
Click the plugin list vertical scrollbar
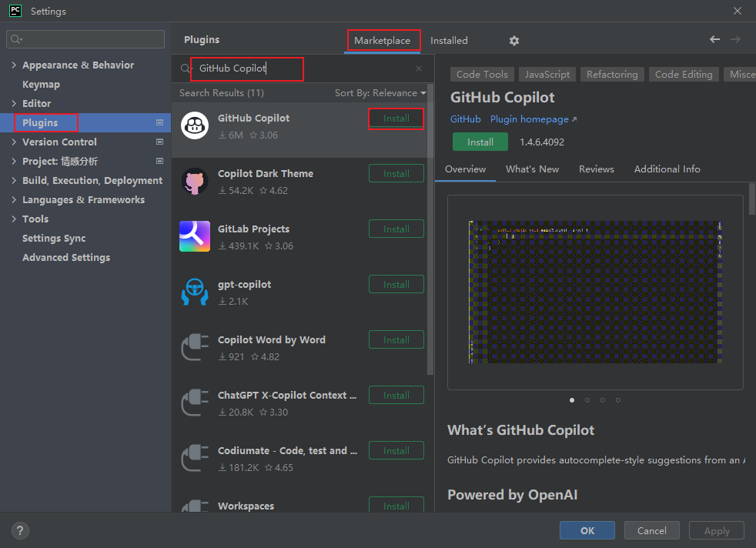(x=430, y=229)
